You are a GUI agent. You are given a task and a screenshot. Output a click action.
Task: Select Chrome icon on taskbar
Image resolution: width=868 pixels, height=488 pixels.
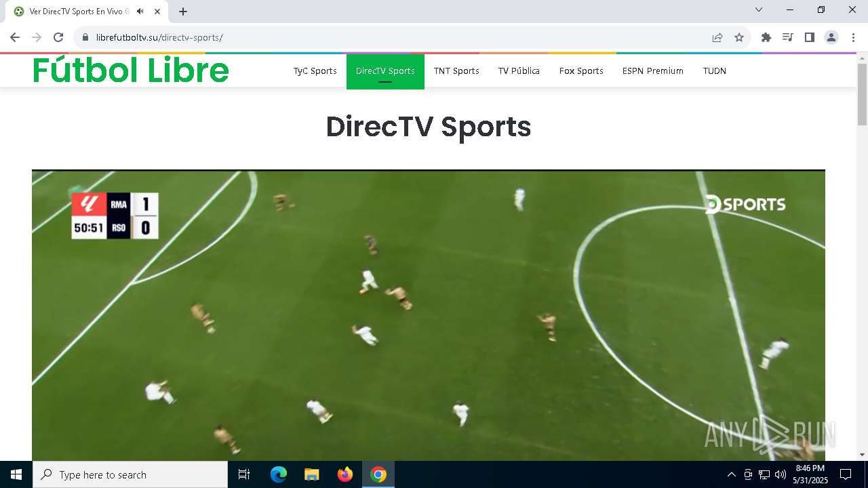coord(378,474)
